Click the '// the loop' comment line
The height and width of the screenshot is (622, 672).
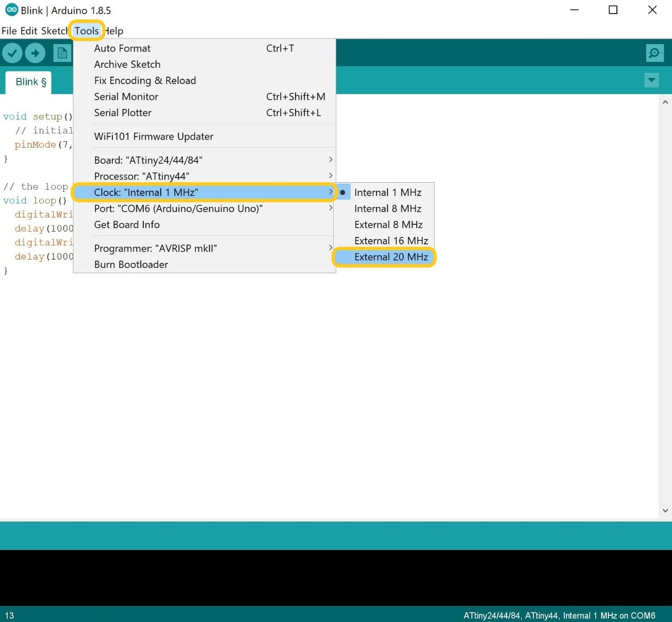pos(36,186)
